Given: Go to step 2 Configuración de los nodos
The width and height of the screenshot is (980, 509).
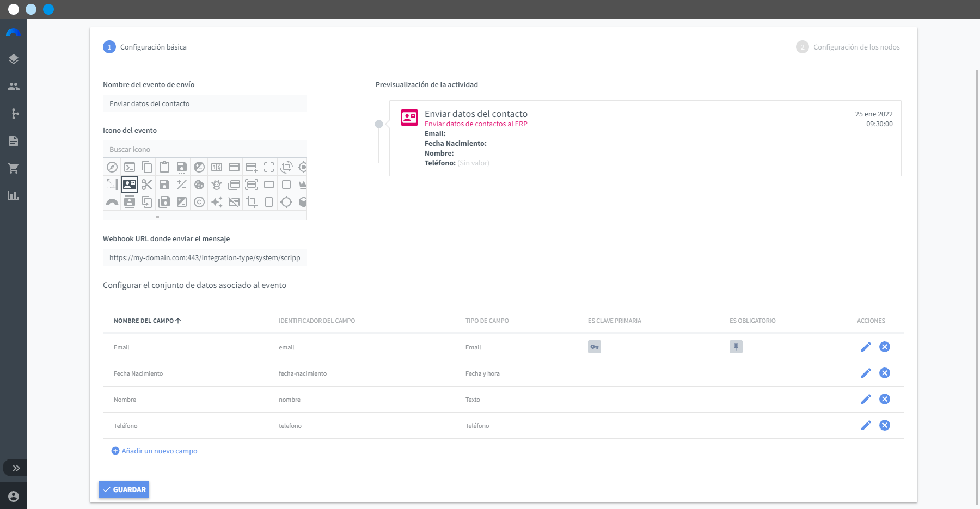Looking at the screenshot, I should tap(848, 47).
